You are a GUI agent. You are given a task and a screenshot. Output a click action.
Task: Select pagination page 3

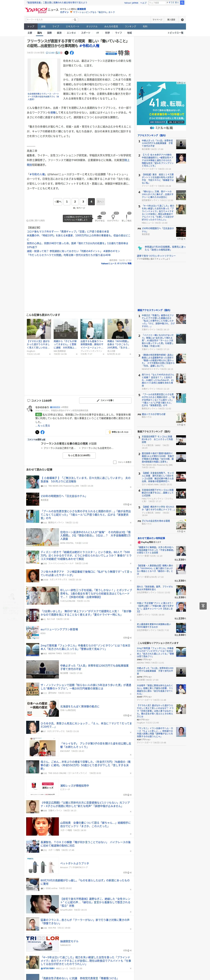[x=83, y=202]
